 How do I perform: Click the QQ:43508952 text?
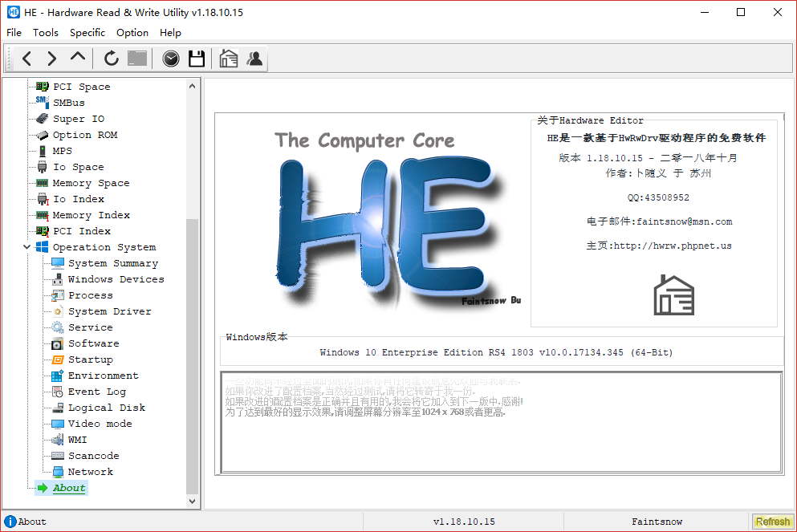point(658,197)
